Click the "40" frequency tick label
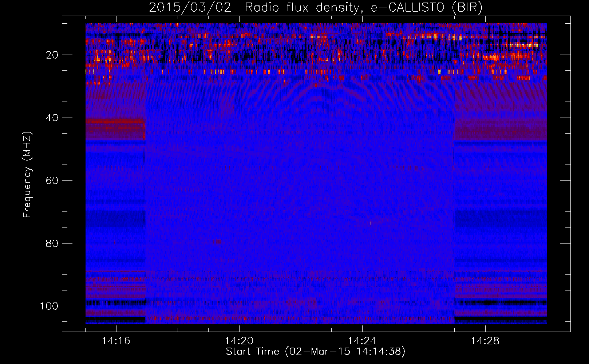Screen dimensions: 589x364 [x=52, y=118]
